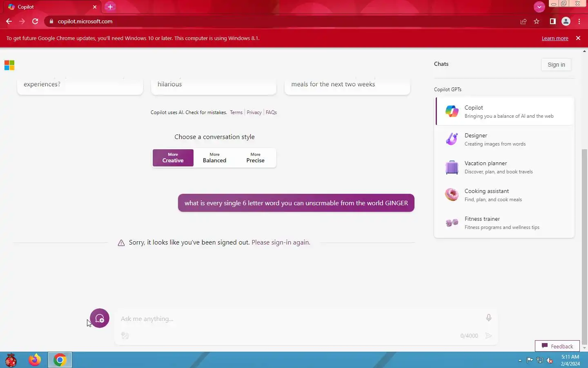Click the Action Center flag icon
The image size is (588, 368).
530,360
